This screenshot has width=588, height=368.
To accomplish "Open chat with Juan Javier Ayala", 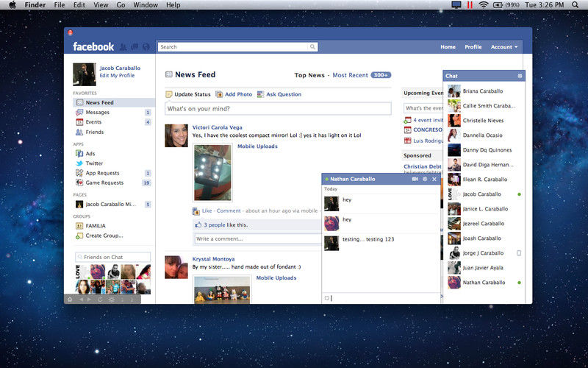I will tap(484, 268).
